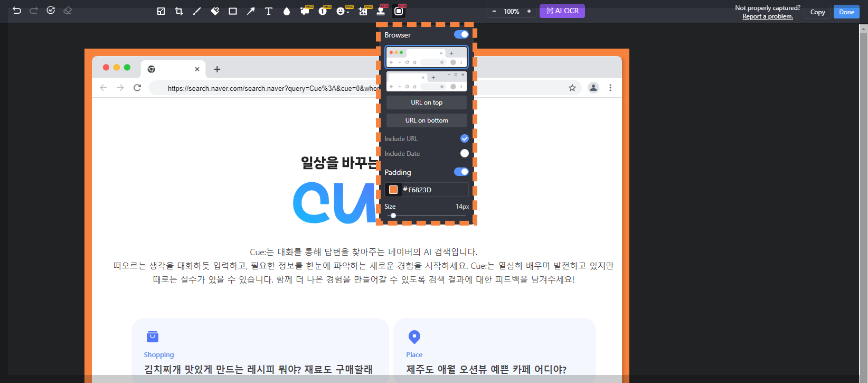The image size is (868, 383).
Task: Enable Include Date
Action: point(465,153)
